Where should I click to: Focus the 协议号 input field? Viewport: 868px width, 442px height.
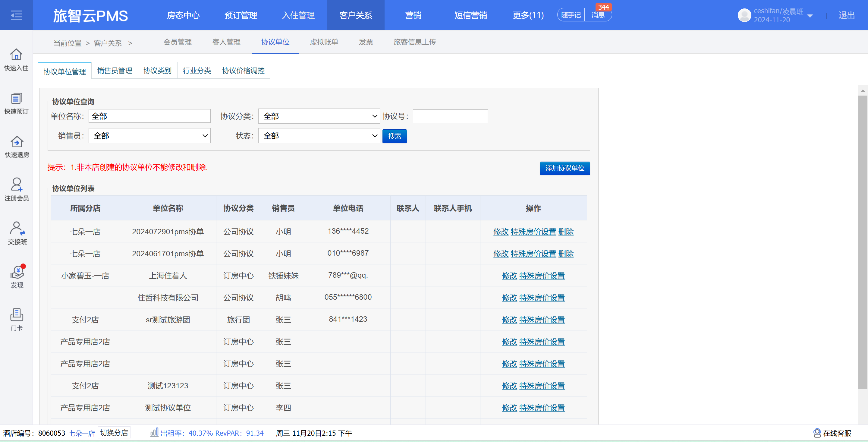tap(450, 116)
